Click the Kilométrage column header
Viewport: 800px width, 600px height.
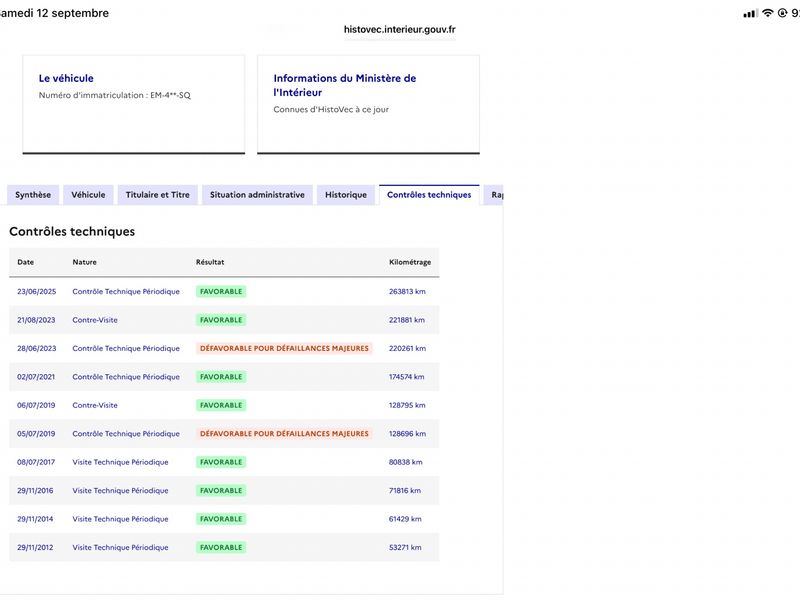click(410, 262)
